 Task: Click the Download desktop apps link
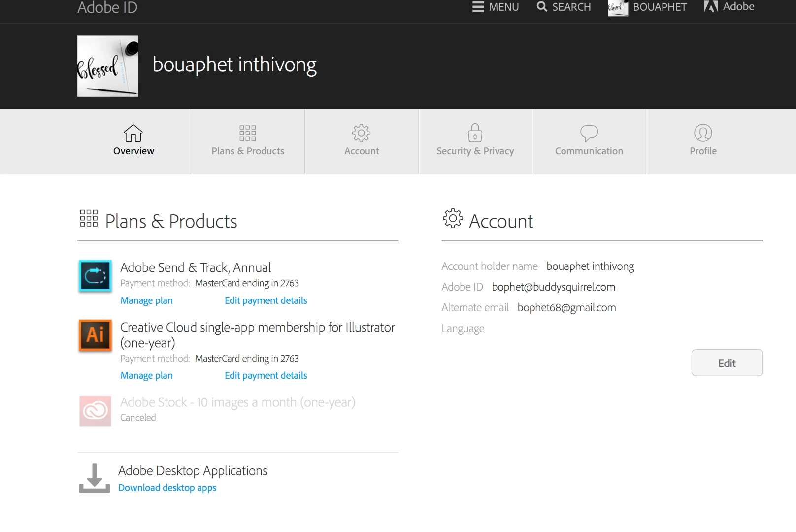[x=167, y=488]
